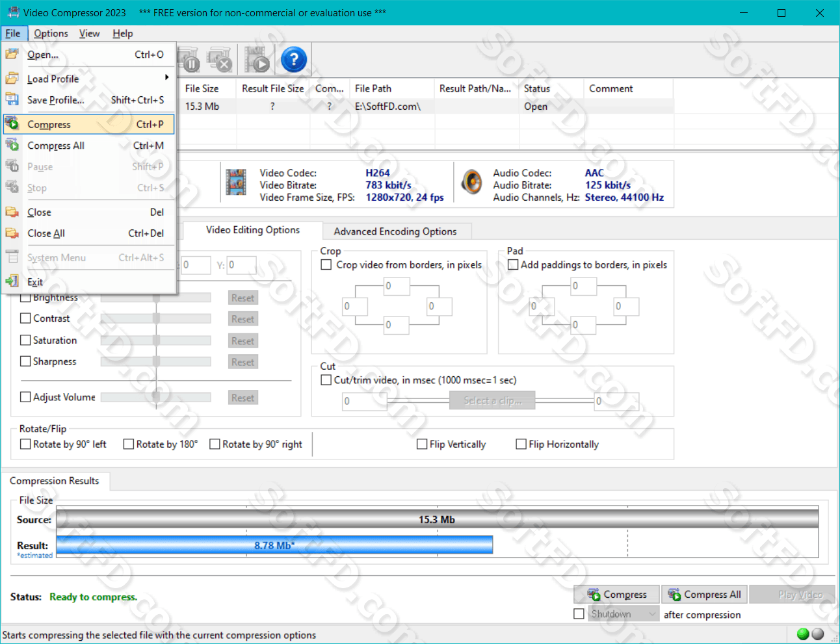Switch to Advanced Encoding Options tab
Image resolution: width=840 pixels, height=644 pixels.
395,231
